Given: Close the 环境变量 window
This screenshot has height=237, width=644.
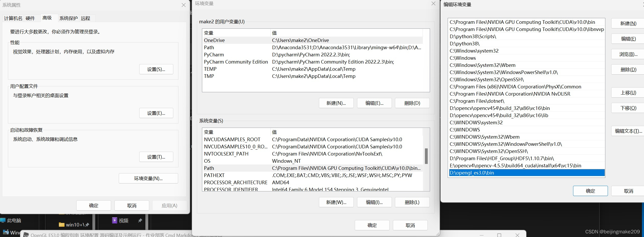Looking at the screenshot, I should [433, 4].
